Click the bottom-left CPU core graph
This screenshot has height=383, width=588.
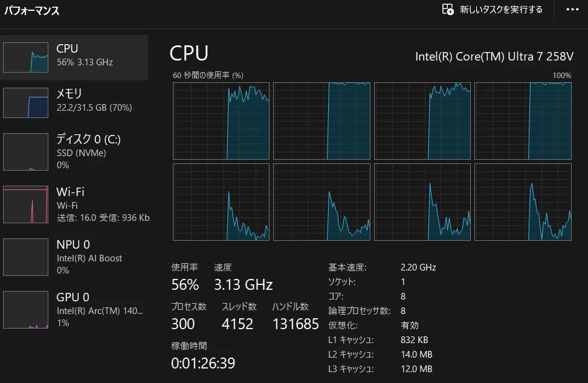click(221, 202)
